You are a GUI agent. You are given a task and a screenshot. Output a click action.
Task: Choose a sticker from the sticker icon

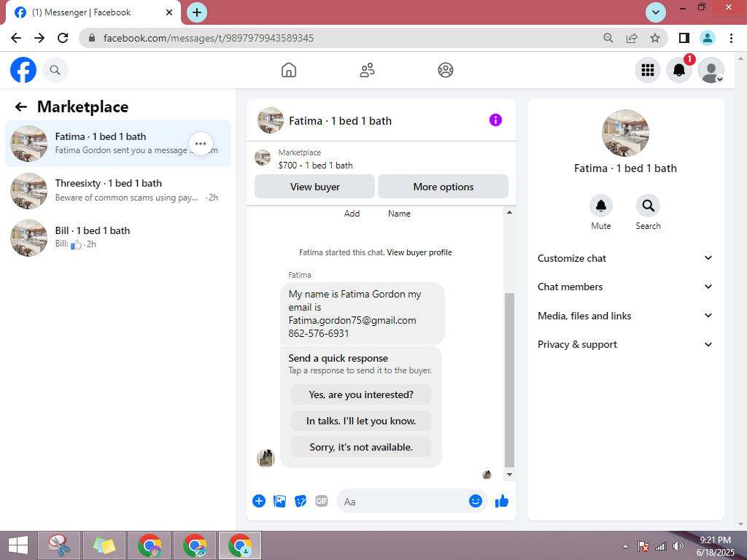tap(301, 501)
